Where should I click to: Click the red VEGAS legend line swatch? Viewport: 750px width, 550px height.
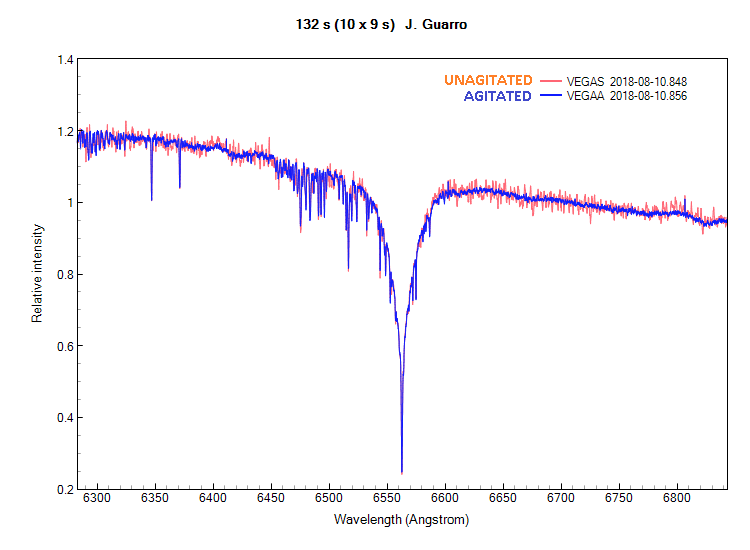pyautogui.click(x=551, y=81)
